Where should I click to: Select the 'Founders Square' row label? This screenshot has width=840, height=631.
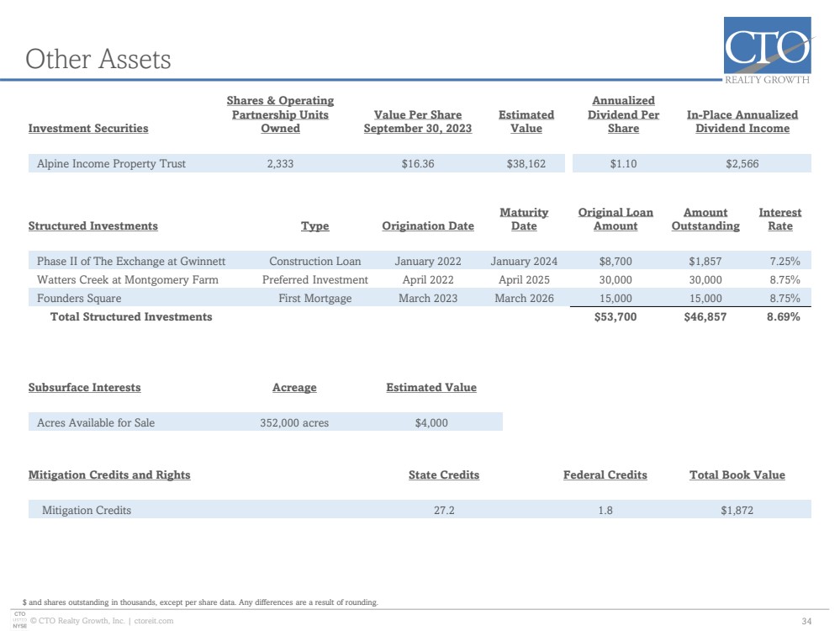(x=79, y=298)
